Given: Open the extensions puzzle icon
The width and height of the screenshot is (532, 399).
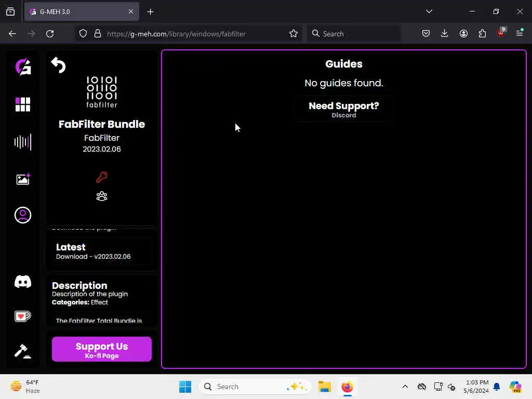Looking at the screenshot, I should 482,33.
